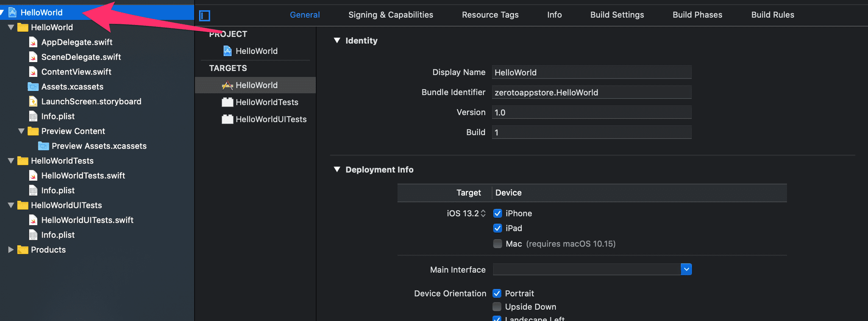Image resolution: width=868 pixels, height=321 pixels.
Task: Collapse the Deployment Info section
Action: [337, 169]
